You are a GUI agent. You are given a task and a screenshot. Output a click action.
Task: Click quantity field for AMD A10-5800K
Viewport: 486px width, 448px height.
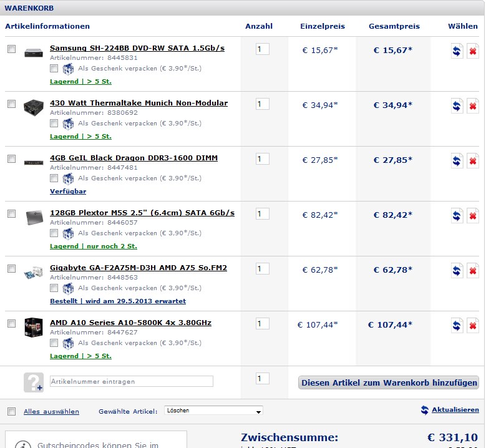pyautogui.click(x=263, y=323)
